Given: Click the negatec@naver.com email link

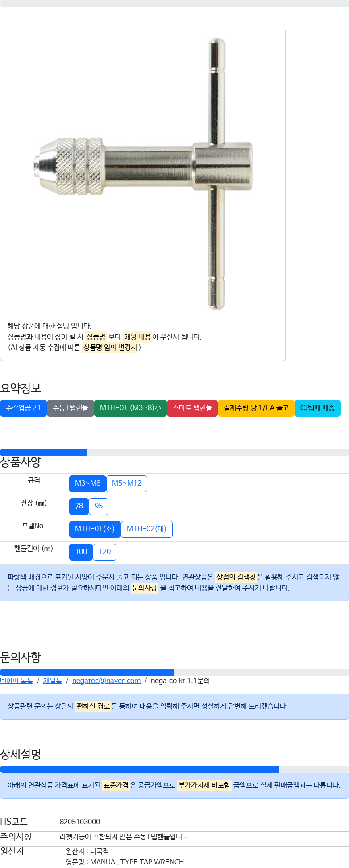Looking at the screenshot, I should (106, 681).
